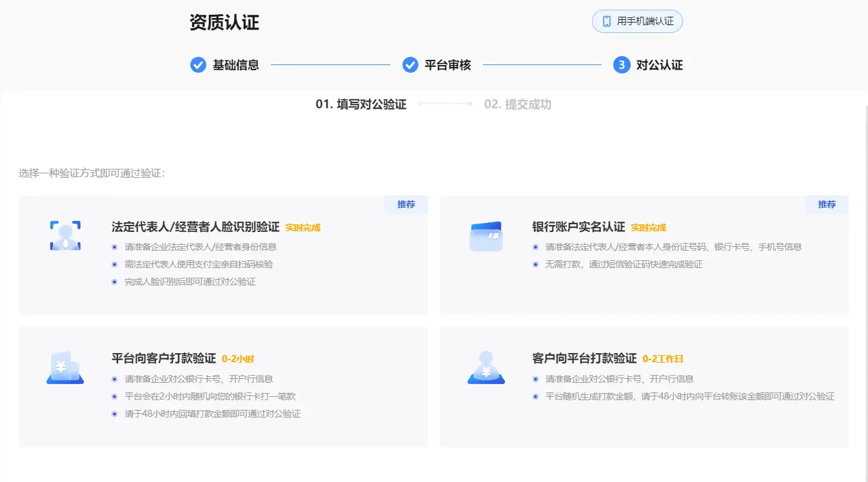Click the 平台审核 checkmark step icon

pyautogui.click(x=410, y=65)
